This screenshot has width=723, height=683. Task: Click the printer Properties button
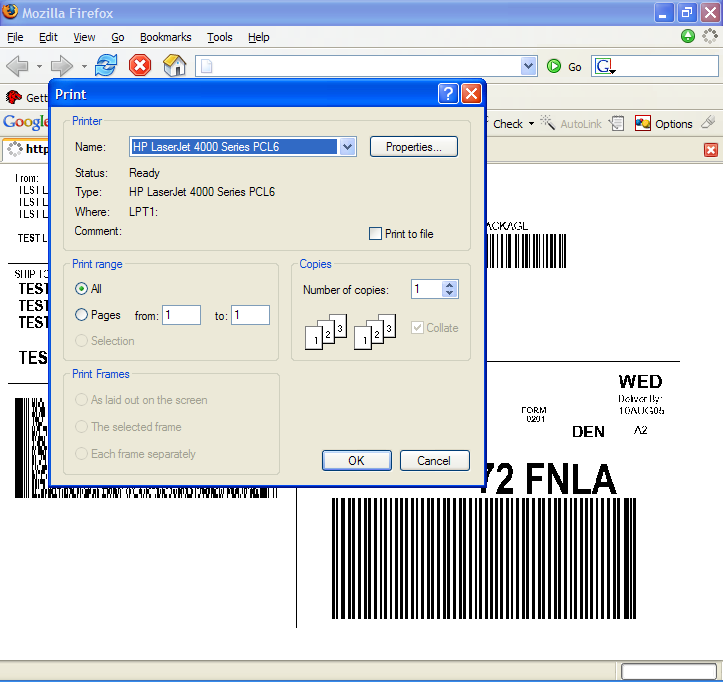click(x=413, y=147)
